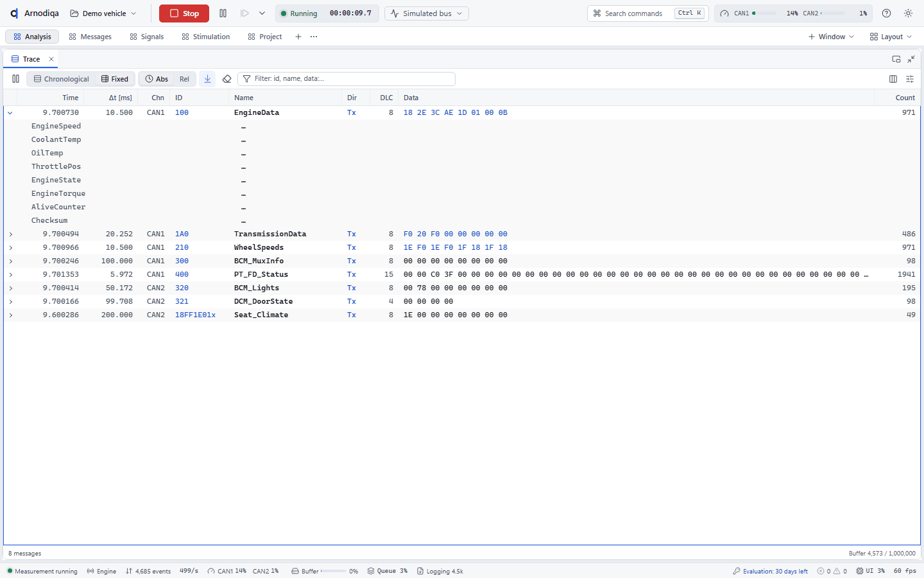The image size is (924, 578).
Task: Open trace settings sliders icon
Action: (x=910, y=79)
